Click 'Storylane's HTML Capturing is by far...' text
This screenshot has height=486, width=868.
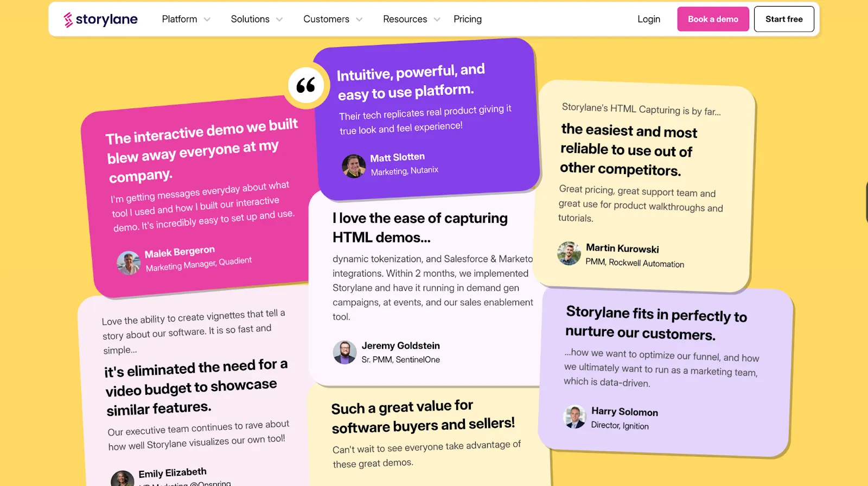click(x=641, y=109)
